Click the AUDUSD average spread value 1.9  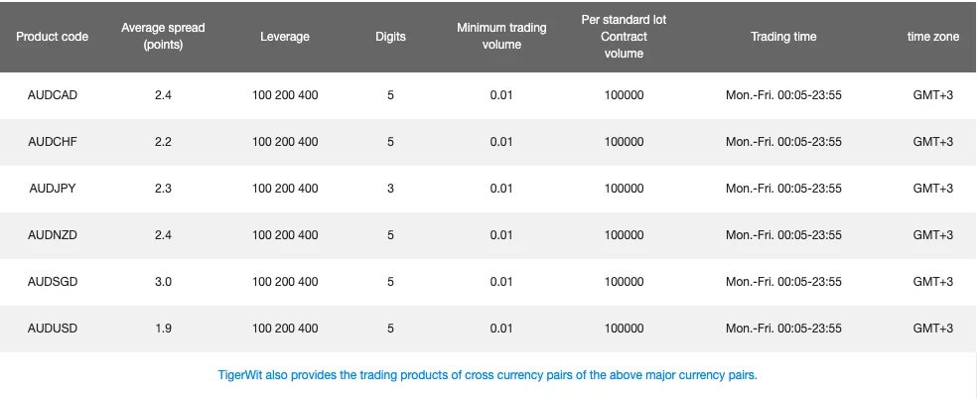point(163,329)
